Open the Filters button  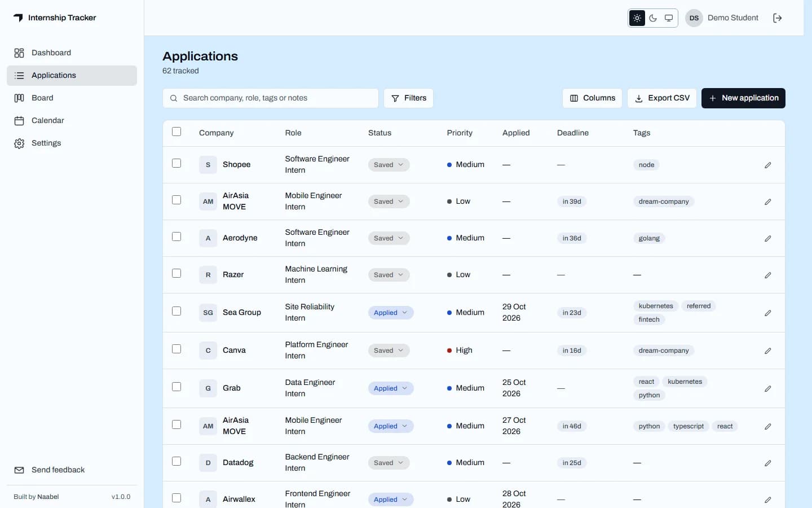tap(408, 98)
